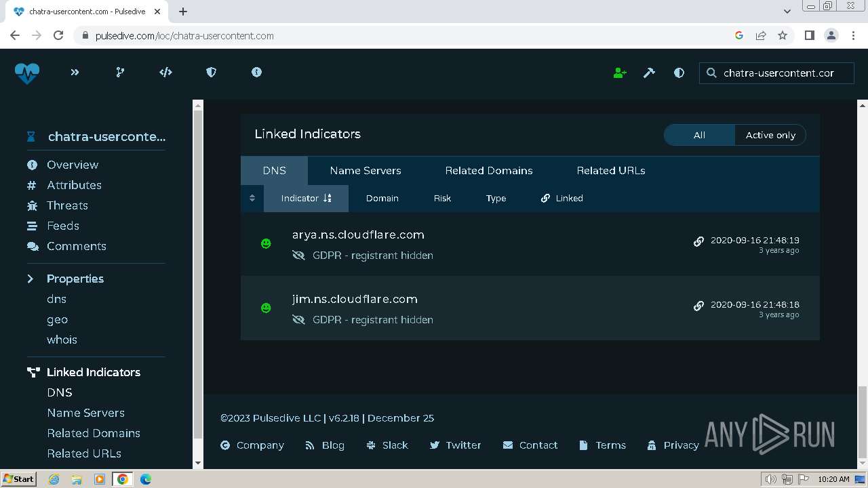868x488 pixels.
Task: Click the Feeds list icon in sidebar
Action: [32, 226]
